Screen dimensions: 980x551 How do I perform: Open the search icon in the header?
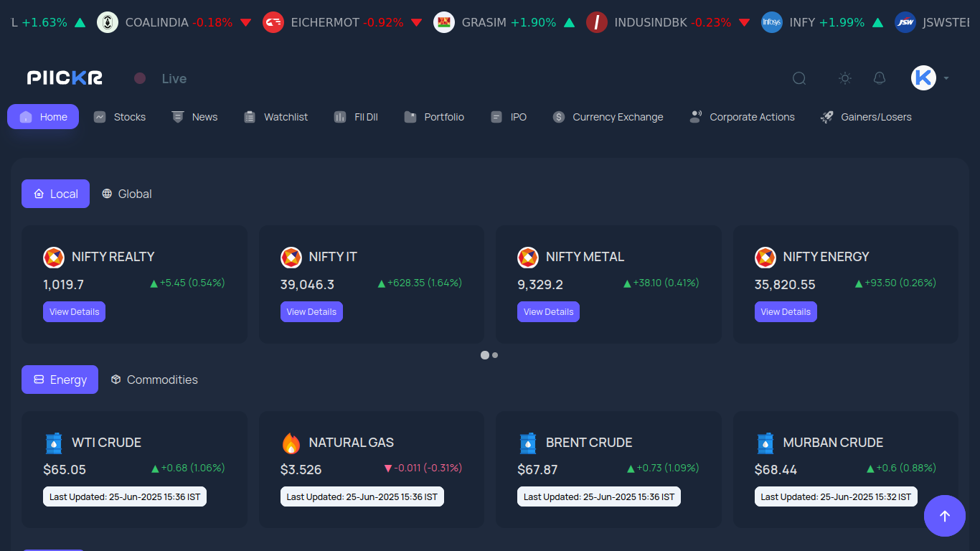799,78
